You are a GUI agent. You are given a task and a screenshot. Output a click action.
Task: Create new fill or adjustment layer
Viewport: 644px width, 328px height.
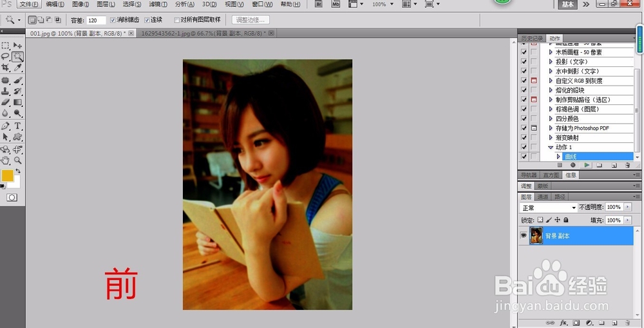pyautogui.click(x=589, y=323)
